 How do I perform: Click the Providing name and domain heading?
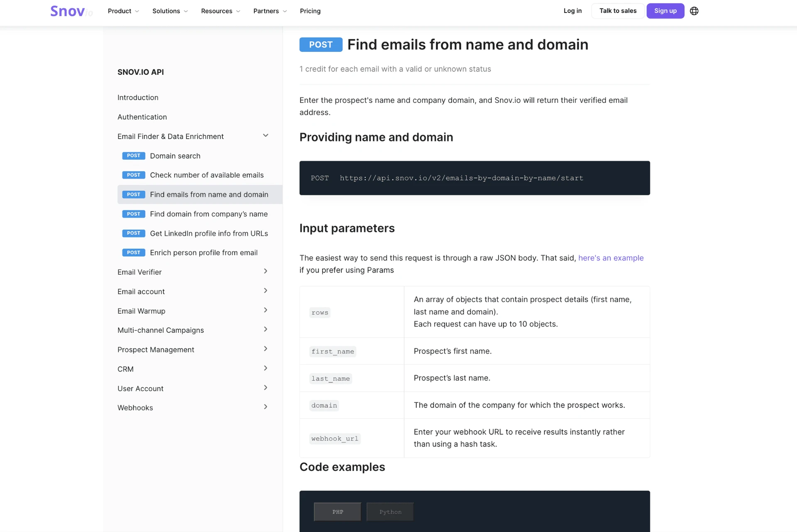[x=376, y=137]
